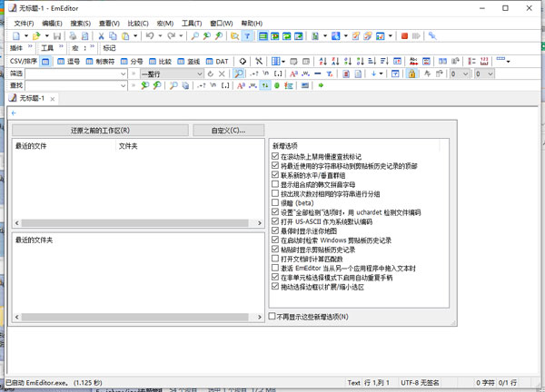Expand the 筛选 filter combo box
Image resolution: width=545 pixels, height=392 pixels.
122,73
